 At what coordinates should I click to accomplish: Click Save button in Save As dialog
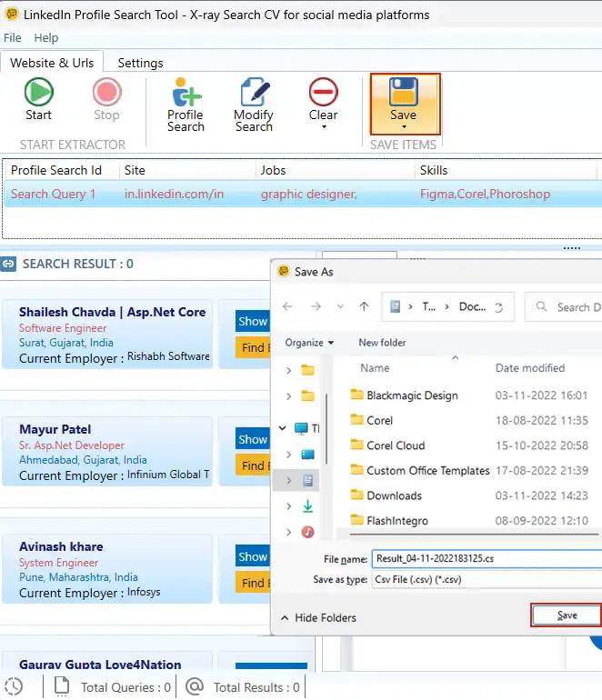(567, 615)
